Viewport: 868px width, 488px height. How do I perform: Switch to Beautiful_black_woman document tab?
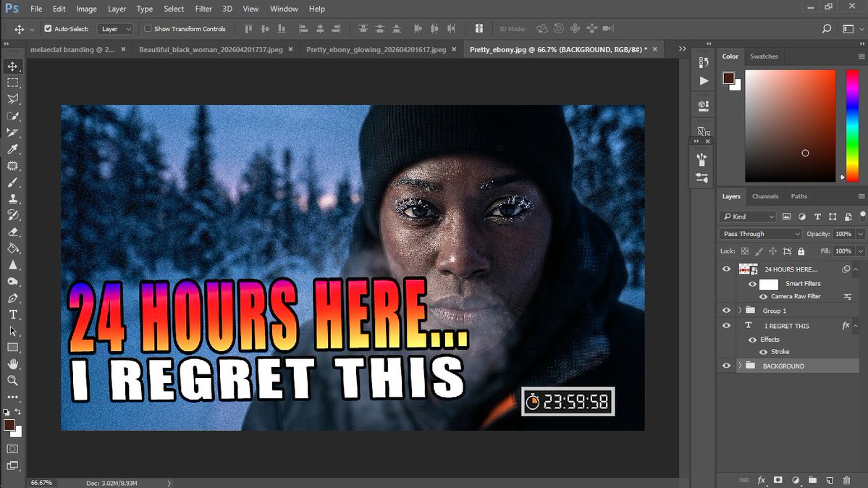point(211,50)
